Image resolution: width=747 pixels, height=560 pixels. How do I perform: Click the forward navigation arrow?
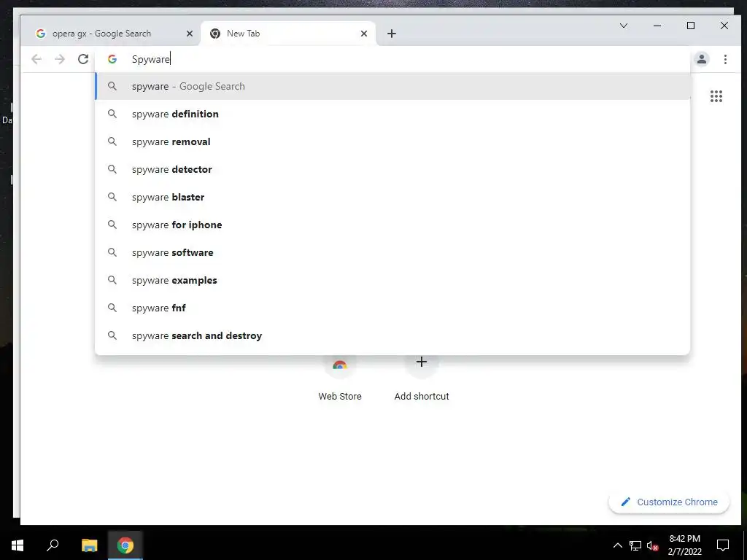point(60,59)
